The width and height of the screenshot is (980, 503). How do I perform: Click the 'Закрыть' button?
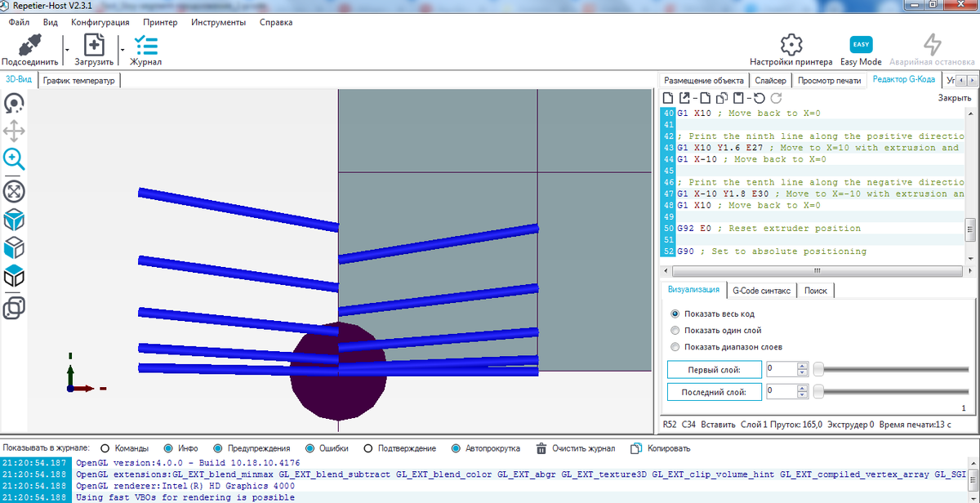point(954,98)
